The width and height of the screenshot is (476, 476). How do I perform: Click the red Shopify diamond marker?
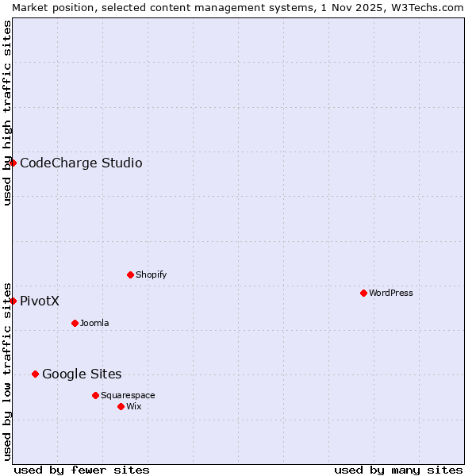point(130,274)
